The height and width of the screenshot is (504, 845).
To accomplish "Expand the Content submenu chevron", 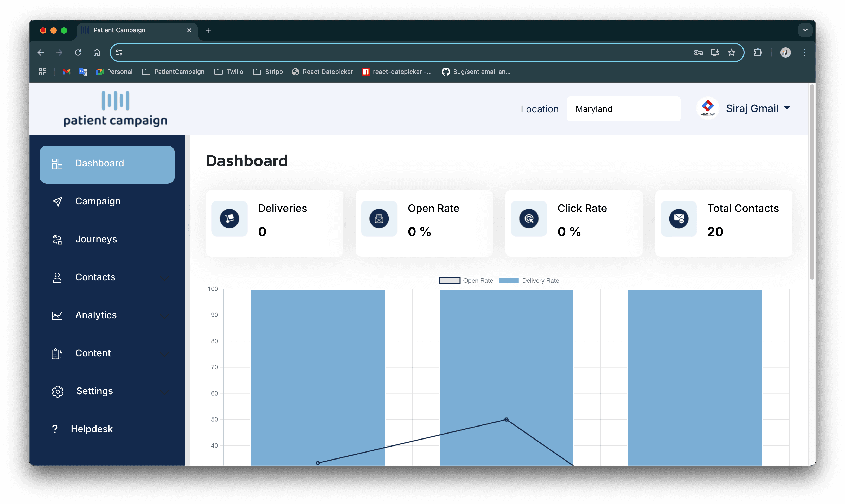I will 165,354.
